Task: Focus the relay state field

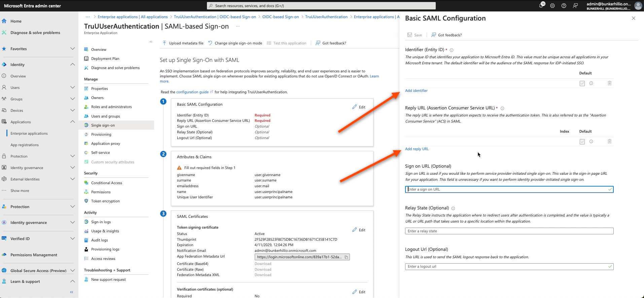Action: pos(509,231)
